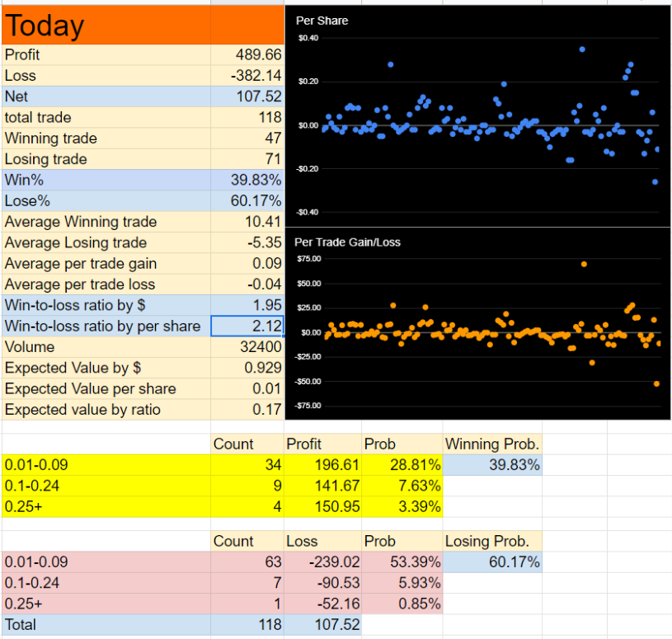Click the Per Share chart title

(x=322, y=21)
